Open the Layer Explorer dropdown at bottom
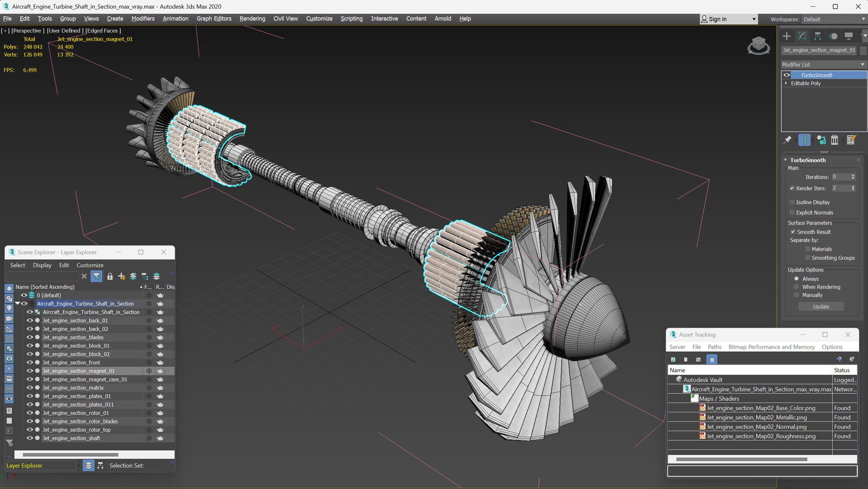 click(79, 465)
